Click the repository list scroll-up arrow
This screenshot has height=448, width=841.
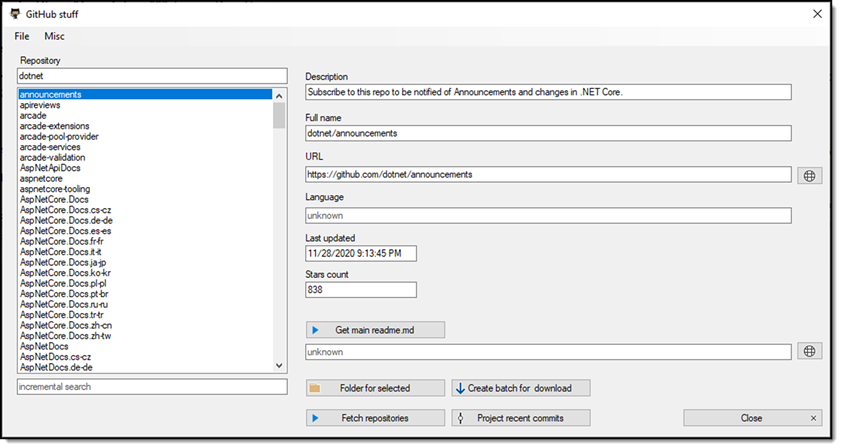279,96
